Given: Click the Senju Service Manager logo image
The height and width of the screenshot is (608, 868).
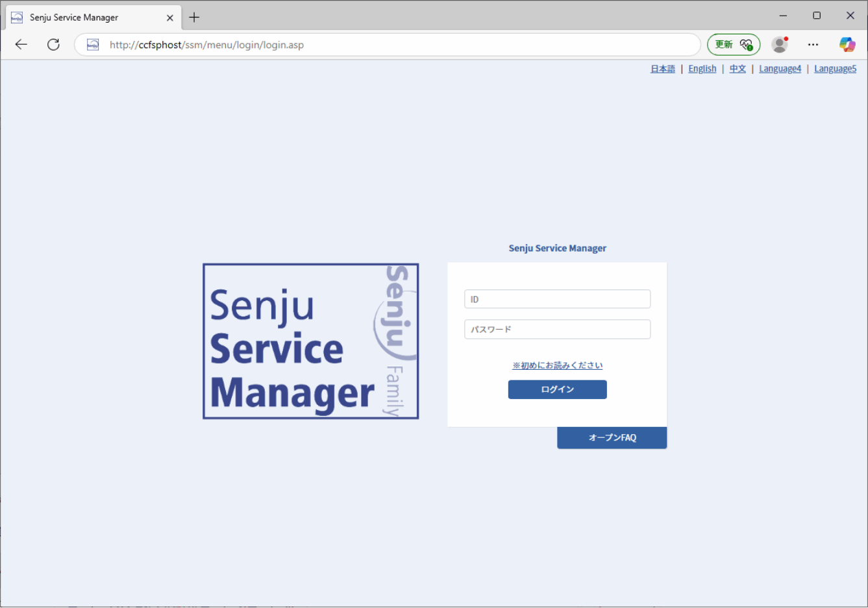Looking at the screenshot, I should pos(311,341).
